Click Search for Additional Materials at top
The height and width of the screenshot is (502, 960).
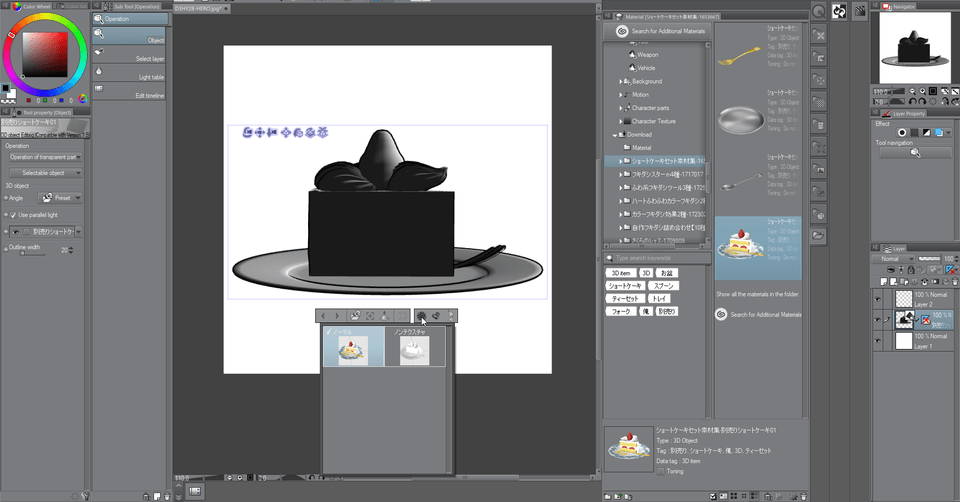pos(660,31)
